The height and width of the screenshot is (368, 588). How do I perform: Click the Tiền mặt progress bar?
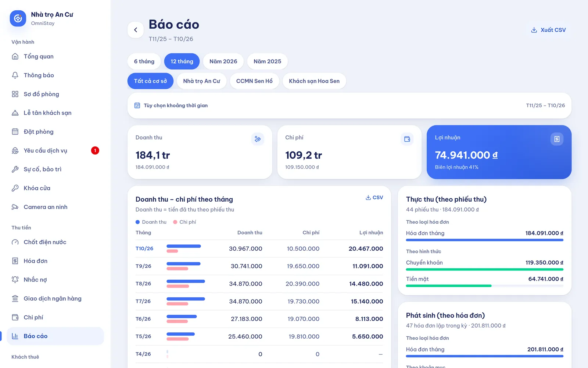point(485,286)
